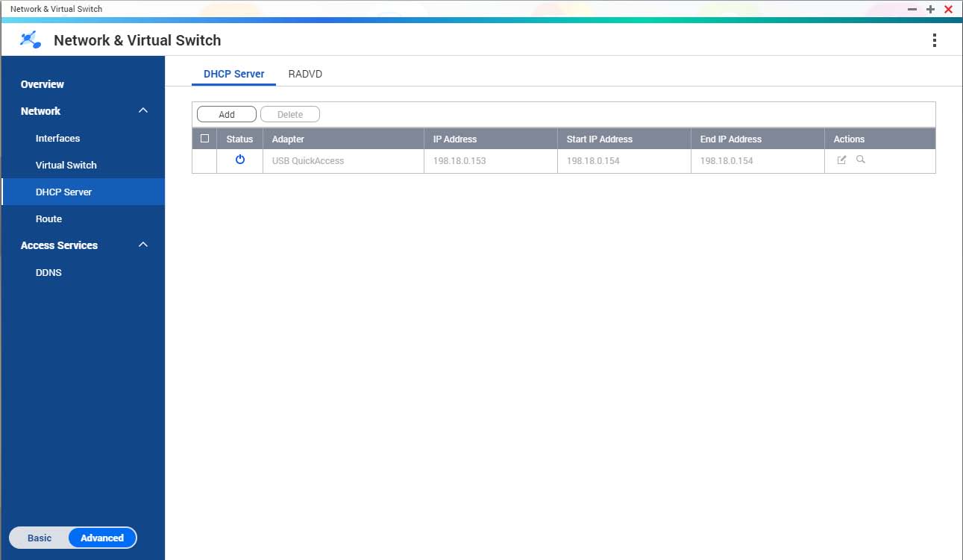Click the Network & Virtual Switch app logo
The height and width of the screenshot is (560, 963).
tap(31, 40)
